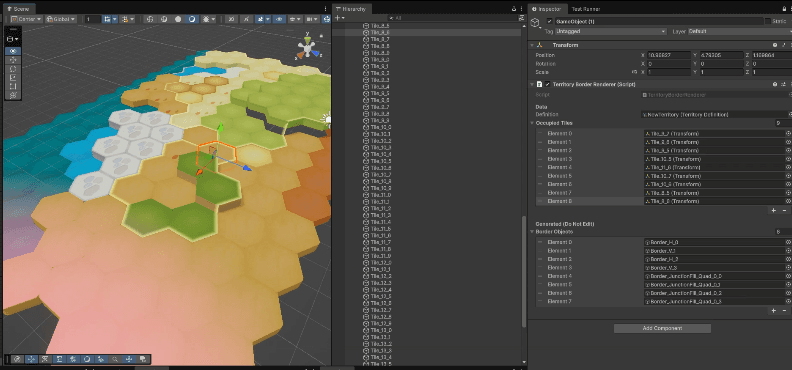Open the Global handle rotation dropdown
Viewport: 792px width, 370px height.
(61, 19)
